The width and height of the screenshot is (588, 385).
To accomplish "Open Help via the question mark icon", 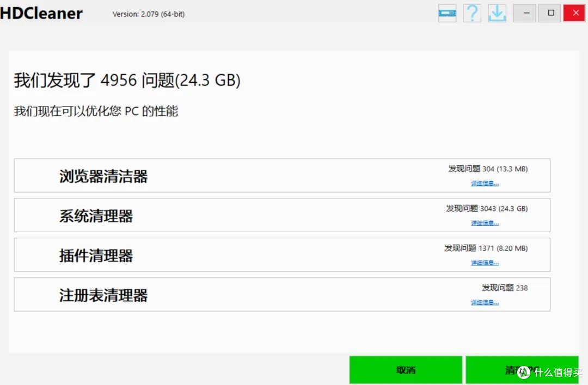I will pos(471,13).
